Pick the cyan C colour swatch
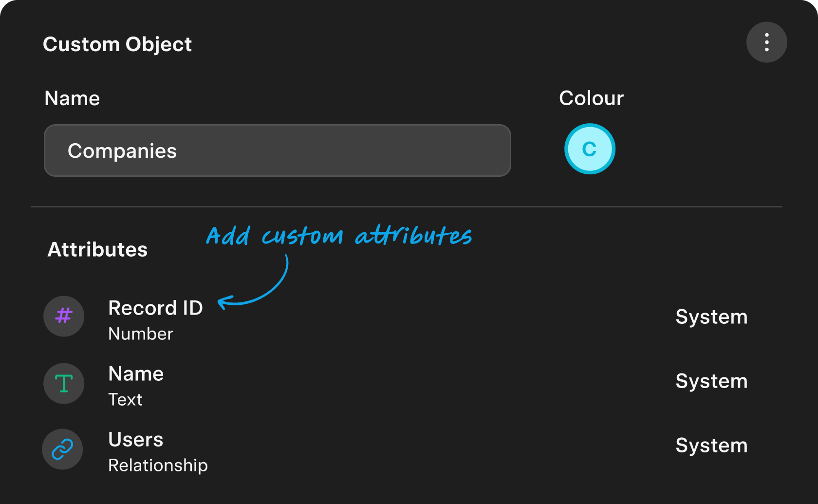This screenshot has width=818, height=504. click(x=590, y=149)
